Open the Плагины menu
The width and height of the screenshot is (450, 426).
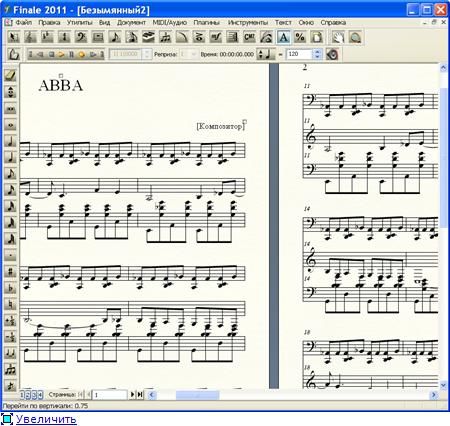click(x=207, y=23)
